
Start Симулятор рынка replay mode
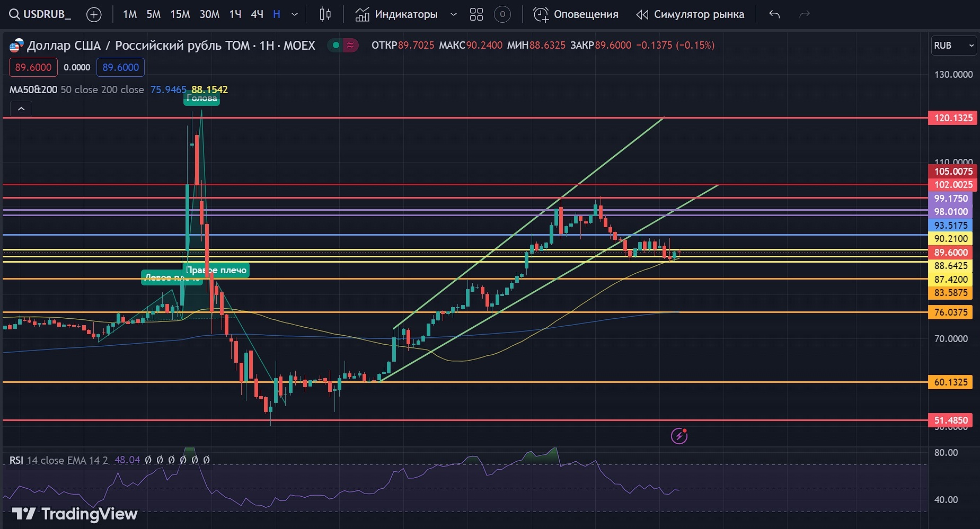tap(690, 15)
